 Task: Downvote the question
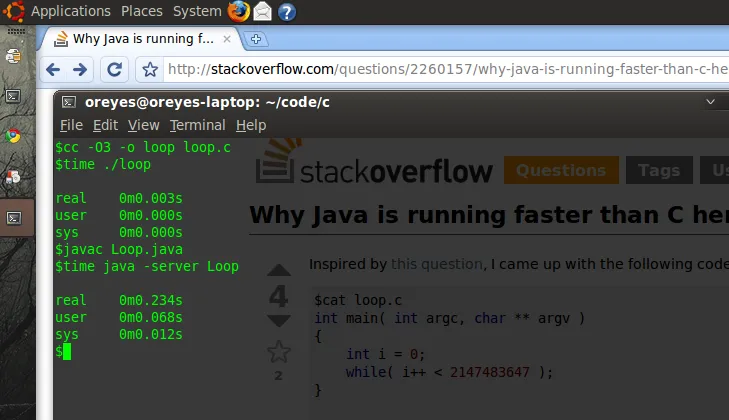coord(278,320)
